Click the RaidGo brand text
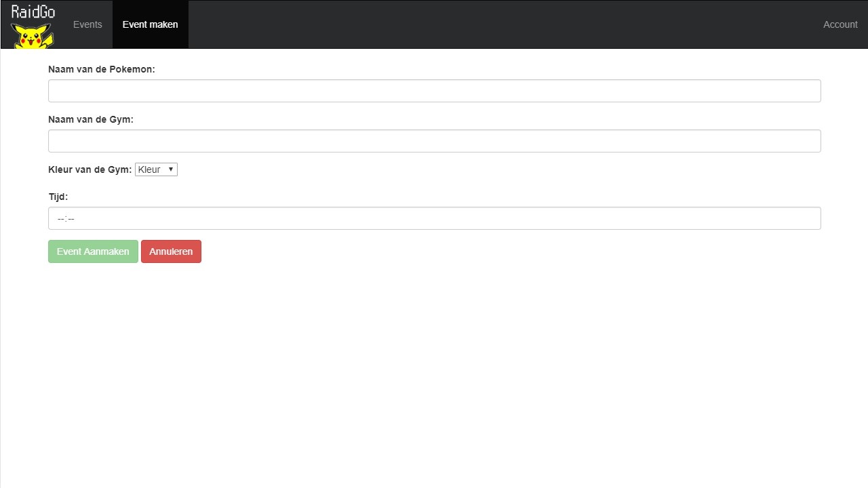Screen dimensions: 868x488 pos(33,12)
